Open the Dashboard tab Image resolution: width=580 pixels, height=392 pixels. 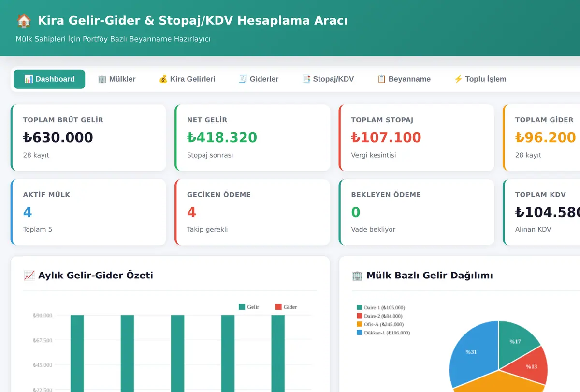click(x=49, y=79)
